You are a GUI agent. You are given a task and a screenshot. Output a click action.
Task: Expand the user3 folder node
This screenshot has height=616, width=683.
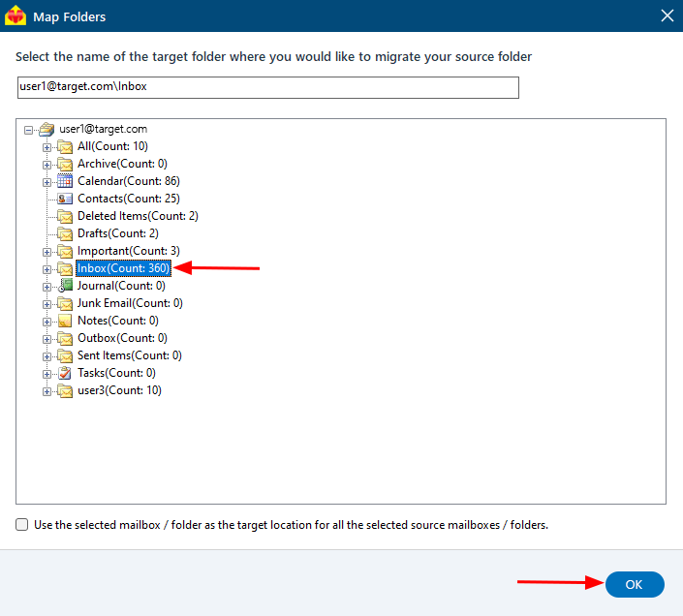47,391
